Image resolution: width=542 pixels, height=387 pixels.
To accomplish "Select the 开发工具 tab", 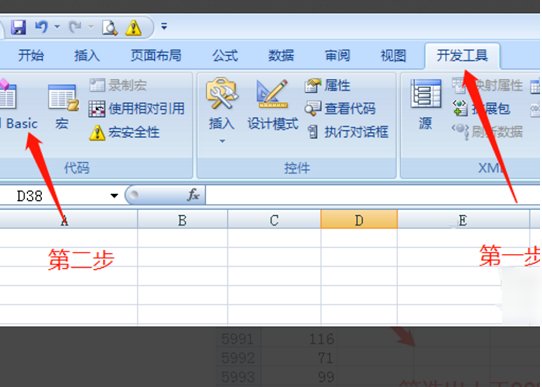I will (x=462, y=55).
